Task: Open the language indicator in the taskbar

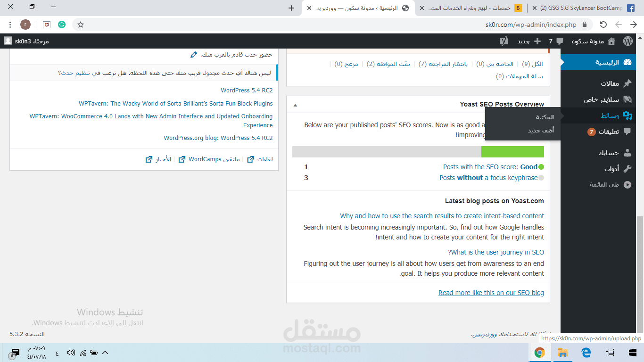Action: (56, 352)
